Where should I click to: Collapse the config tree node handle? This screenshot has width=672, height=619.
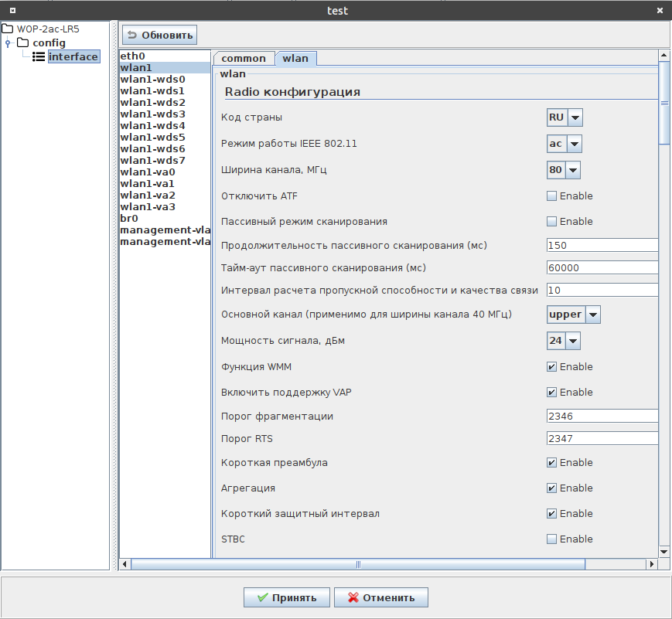pyautogui.click(x=7, y=43)
